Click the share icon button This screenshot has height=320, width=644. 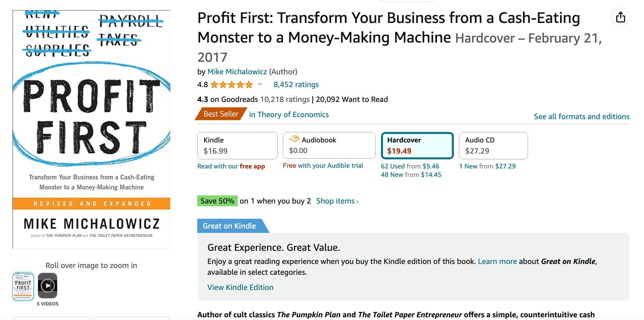[620, 17]
